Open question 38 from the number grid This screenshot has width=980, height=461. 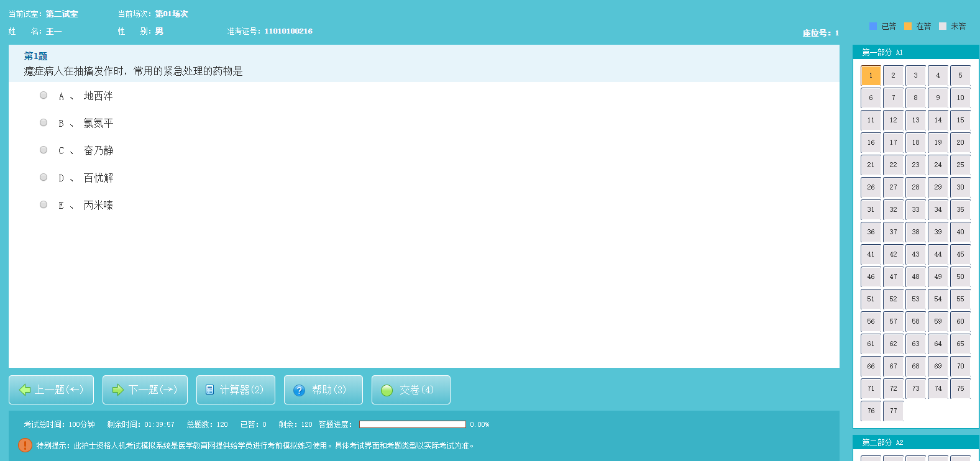(915, 232)
